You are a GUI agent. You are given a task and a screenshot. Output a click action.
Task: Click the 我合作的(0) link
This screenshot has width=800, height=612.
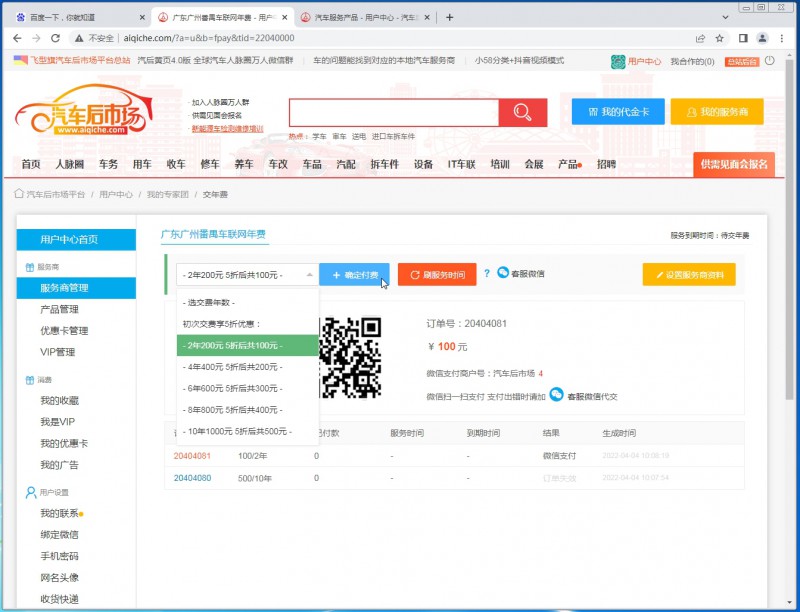pos(692,62)
